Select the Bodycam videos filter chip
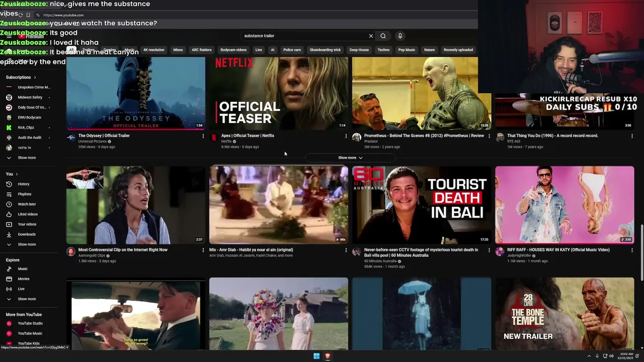Image resolution: width=644 pixels, height=362 pixels. point(233,50)
